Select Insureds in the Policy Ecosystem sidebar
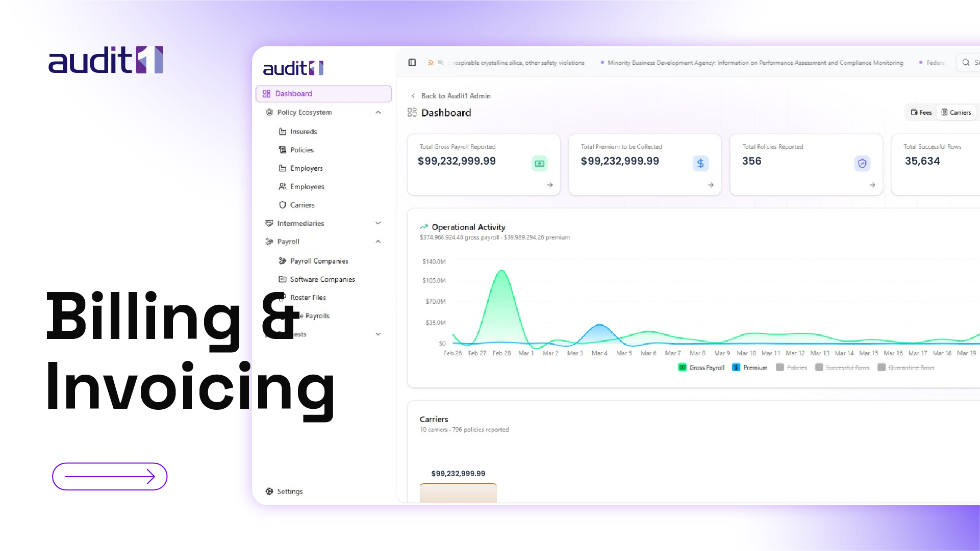Viewport: 980px width, 551px height. click(x=303, y=131)
